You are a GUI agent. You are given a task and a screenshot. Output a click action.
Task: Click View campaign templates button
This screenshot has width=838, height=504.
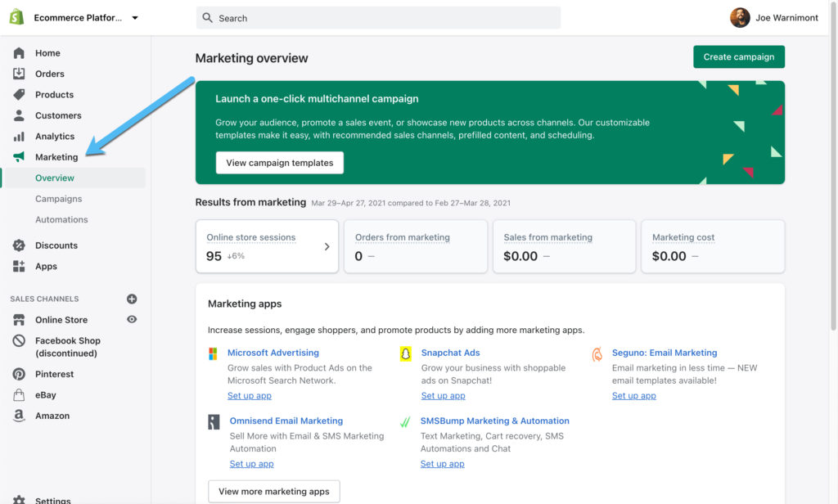280,163
